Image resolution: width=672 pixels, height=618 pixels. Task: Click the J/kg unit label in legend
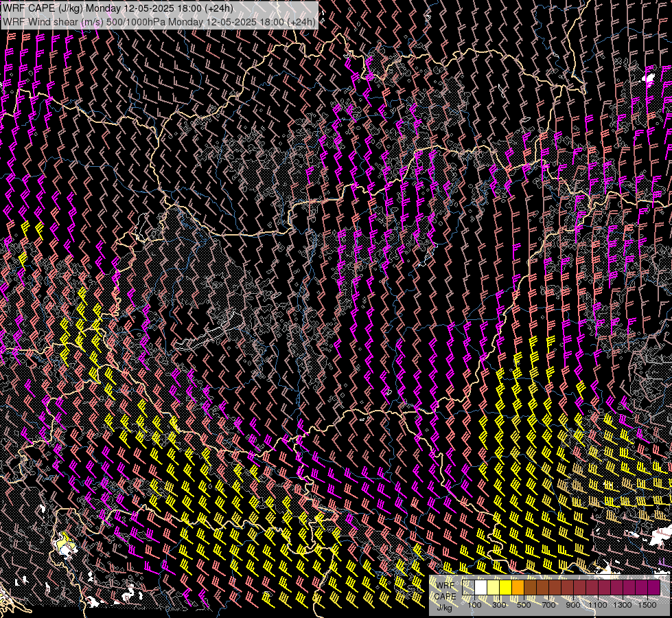click(x=444, y=608)
